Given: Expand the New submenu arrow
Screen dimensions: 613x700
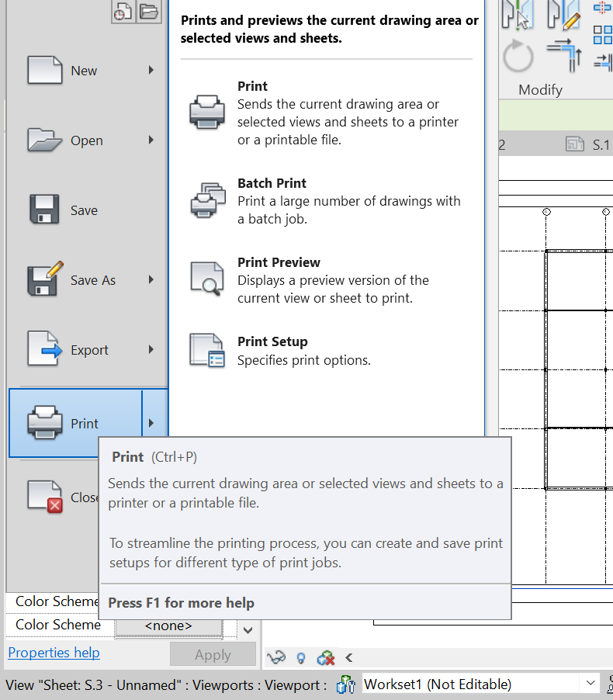Looking at the screenshot, I should 151,71.
